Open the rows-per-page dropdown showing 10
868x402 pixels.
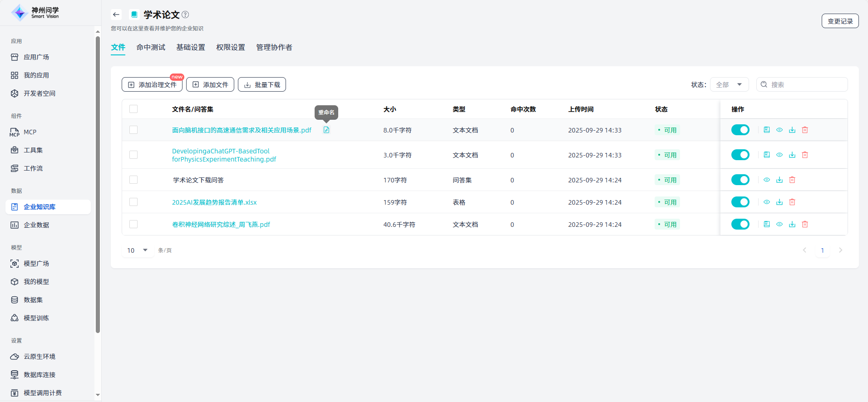pos(138,250)
